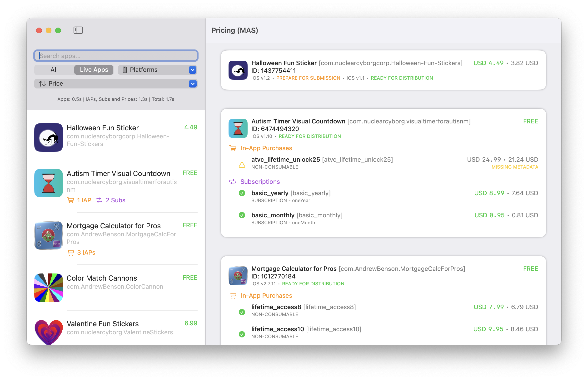Click the PREPARE FOR SUBMISSION status label
This screenshot has height=380, width=588.
pyautogui.click(x=308, y=78)
